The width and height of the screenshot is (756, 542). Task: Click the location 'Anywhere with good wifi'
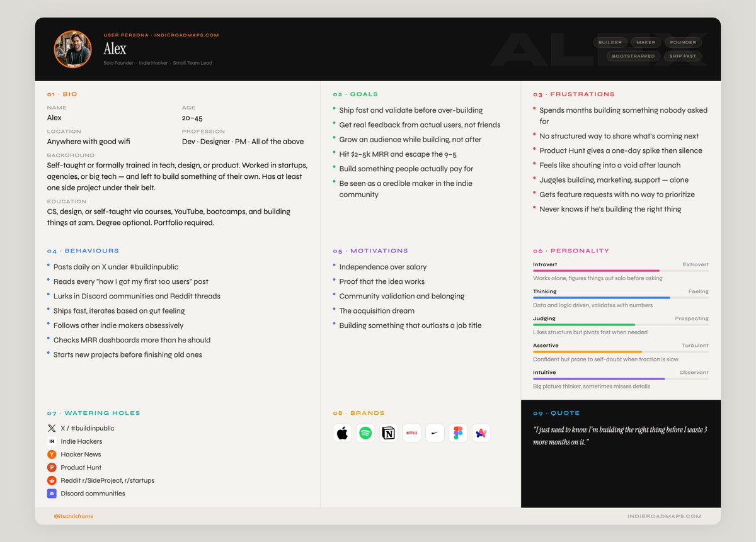pyautogui.click(x=89, y=142)
